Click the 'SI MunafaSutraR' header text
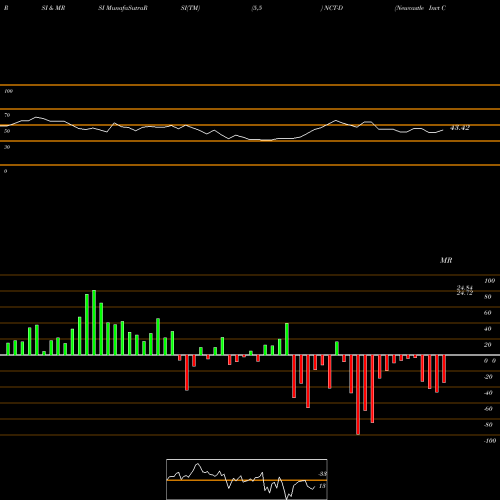Screen dimensions: 500x500 tap(123, 8)
